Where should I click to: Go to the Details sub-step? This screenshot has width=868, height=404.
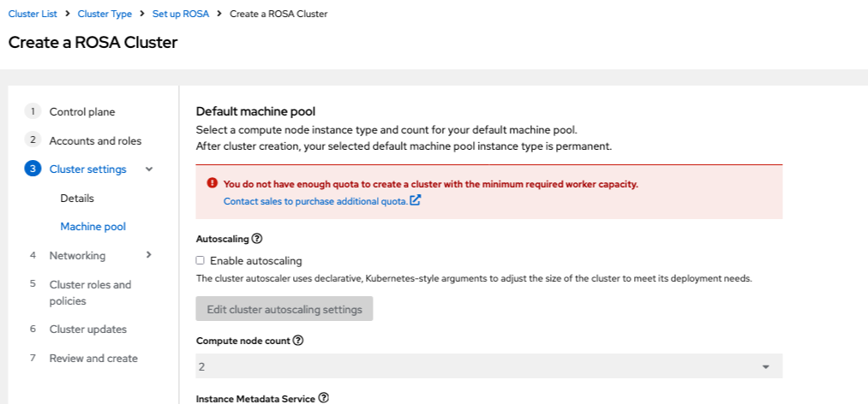click(77, 199)
